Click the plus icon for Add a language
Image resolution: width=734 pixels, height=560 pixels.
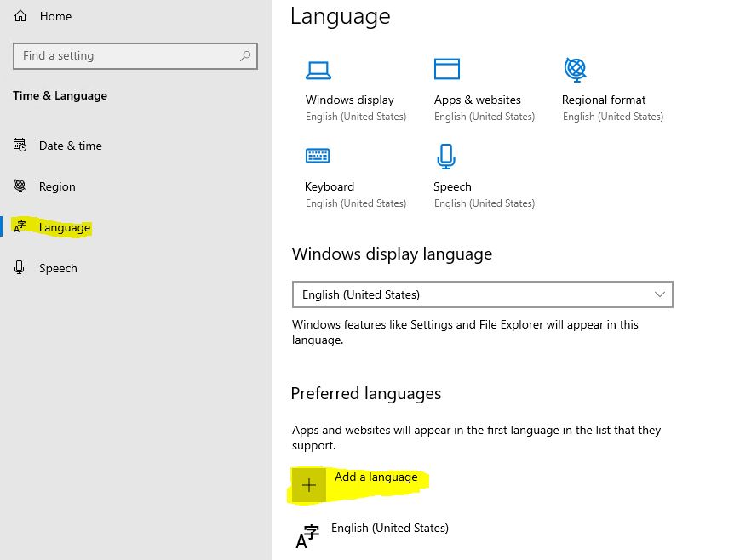coord(308,485)
